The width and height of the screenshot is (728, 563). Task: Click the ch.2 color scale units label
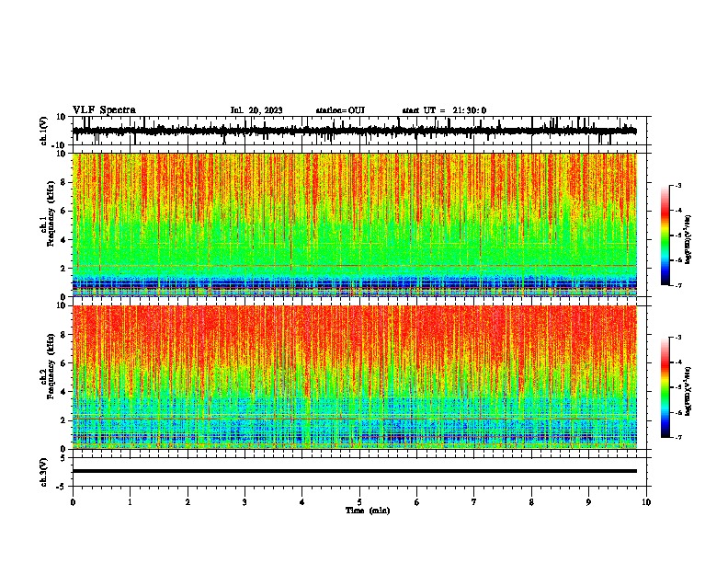[688, 392]
